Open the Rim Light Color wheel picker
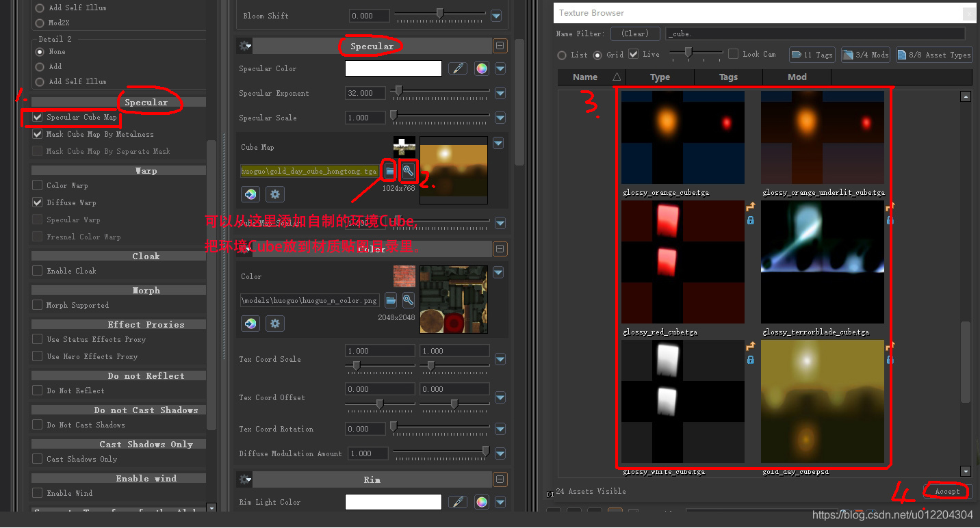980x528 pixels. point(482,502)
